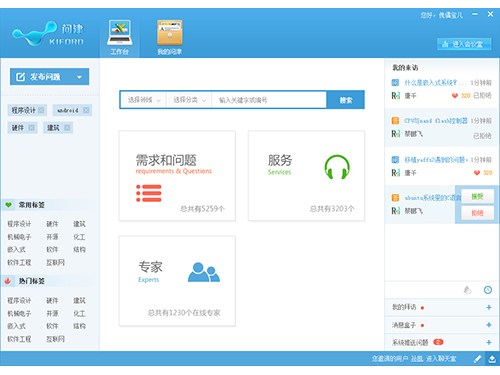Screen dimensions: 500x375
Task: Click the 拒绝 reject button
Action: (x=477, y=213)
